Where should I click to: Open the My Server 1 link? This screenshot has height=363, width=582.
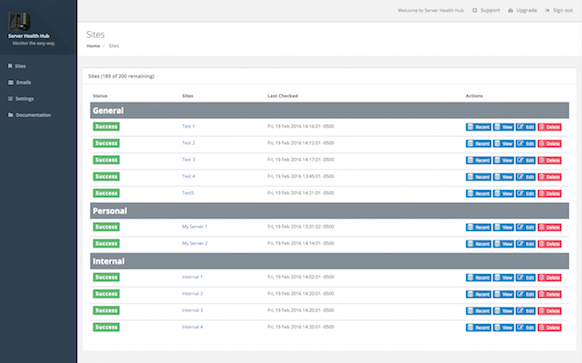(x=194, y=226)
